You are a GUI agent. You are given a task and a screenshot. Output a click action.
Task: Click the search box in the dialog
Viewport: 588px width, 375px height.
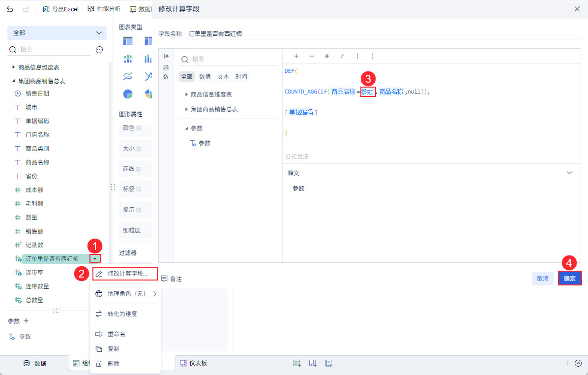pyautogui.click(x=229, y=59)
